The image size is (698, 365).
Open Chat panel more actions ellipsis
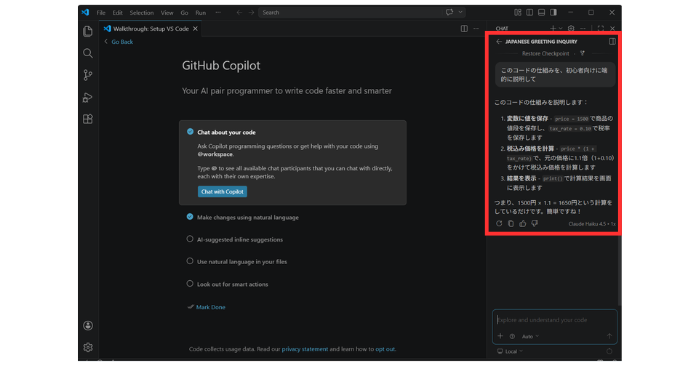583,28
